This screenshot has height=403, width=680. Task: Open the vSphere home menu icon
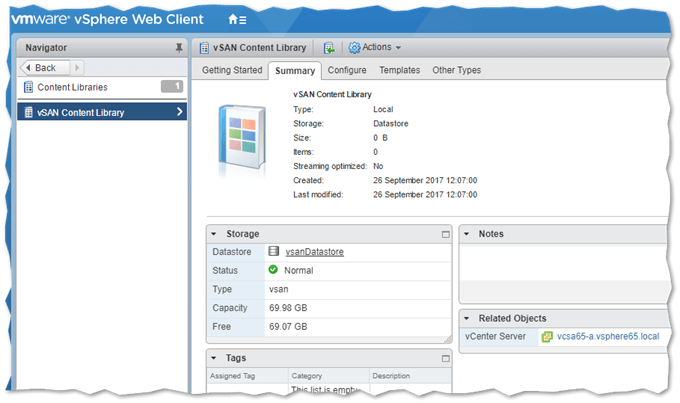(237, 20)
